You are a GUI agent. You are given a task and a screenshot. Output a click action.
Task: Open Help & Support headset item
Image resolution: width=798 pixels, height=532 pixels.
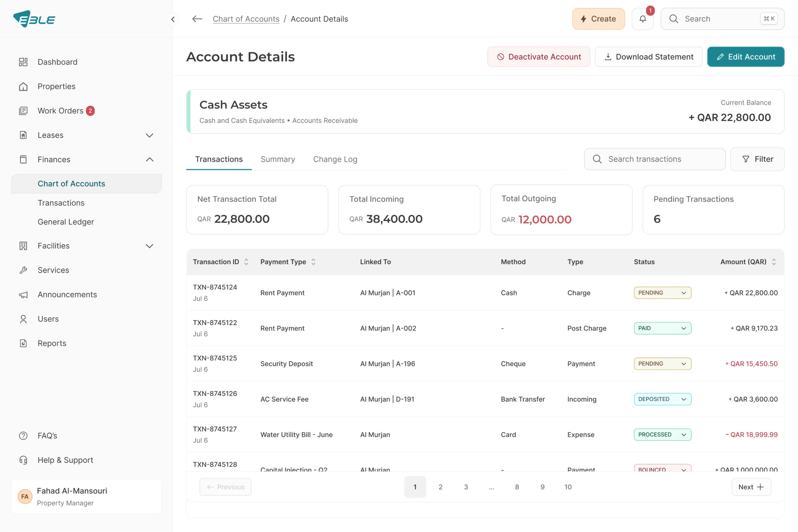23,460
